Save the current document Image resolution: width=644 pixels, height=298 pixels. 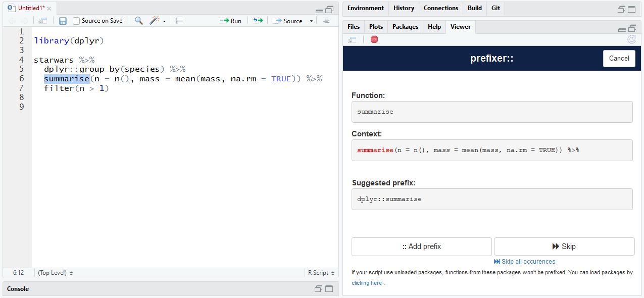coord(63,21)
